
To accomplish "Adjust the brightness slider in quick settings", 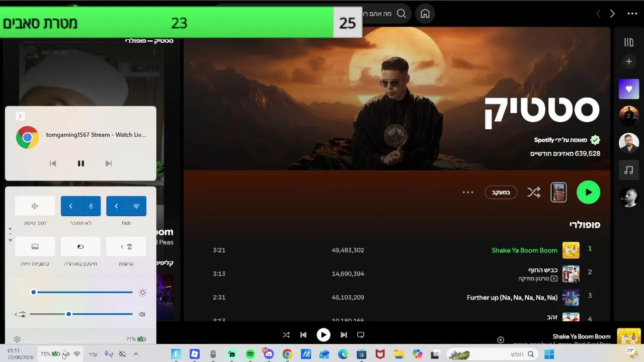I will tap(82, 292).
